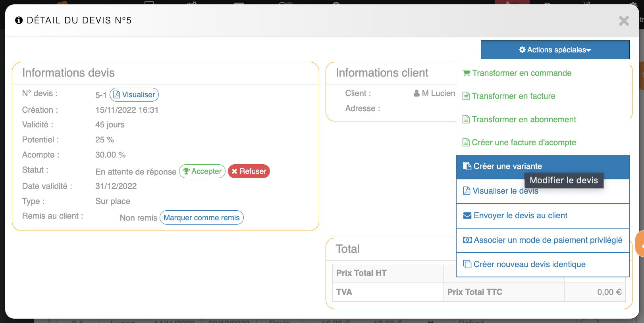This screenshot has height=323, width=644.
Task: Choose Associer un mode de paiement privilégié
Action: 548,240
